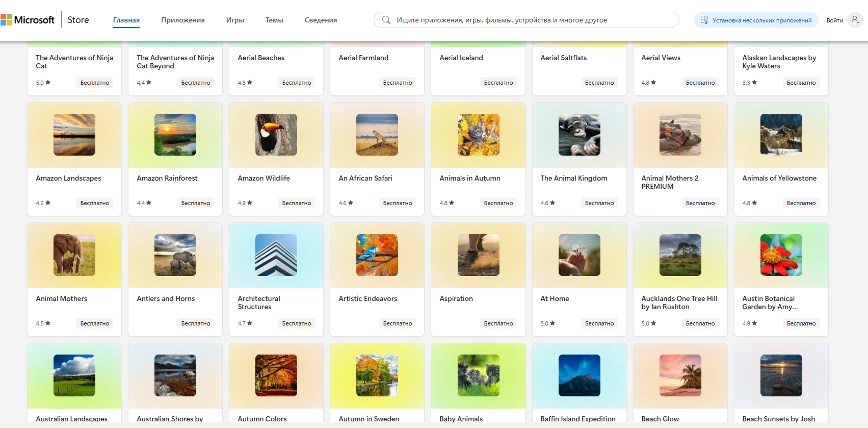Click the 4.7 rating on Architectural Structures
Image resolution: width=868 pixels, height=428 pixels.
coord(245,323)
